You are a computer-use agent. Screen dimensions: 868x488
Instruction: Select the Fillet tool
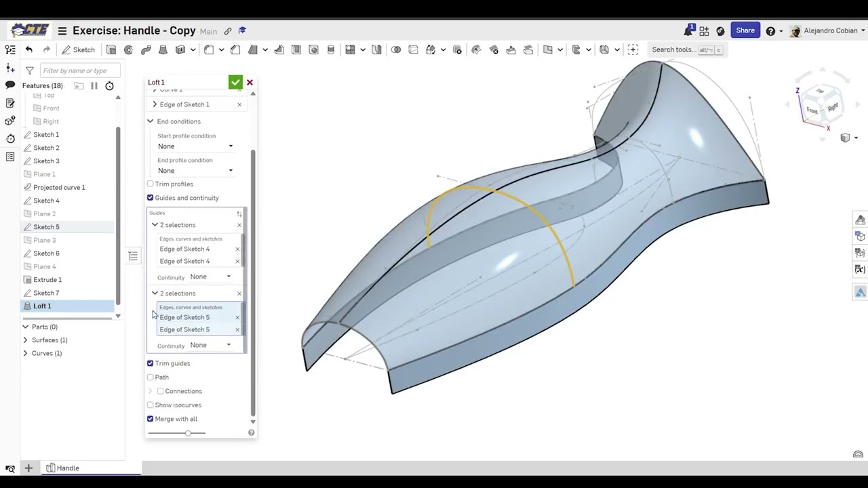pyautogui.click(x=209, y=49)
